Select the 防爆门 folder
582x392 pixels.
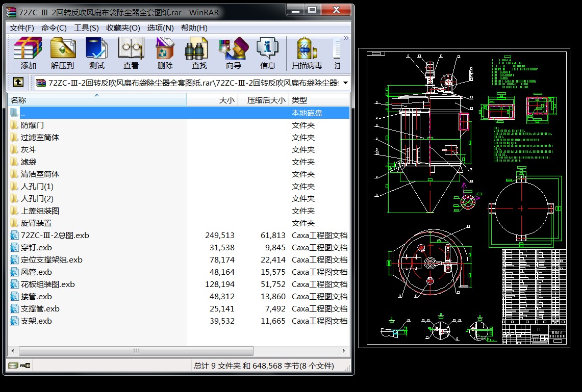(32, 125)
